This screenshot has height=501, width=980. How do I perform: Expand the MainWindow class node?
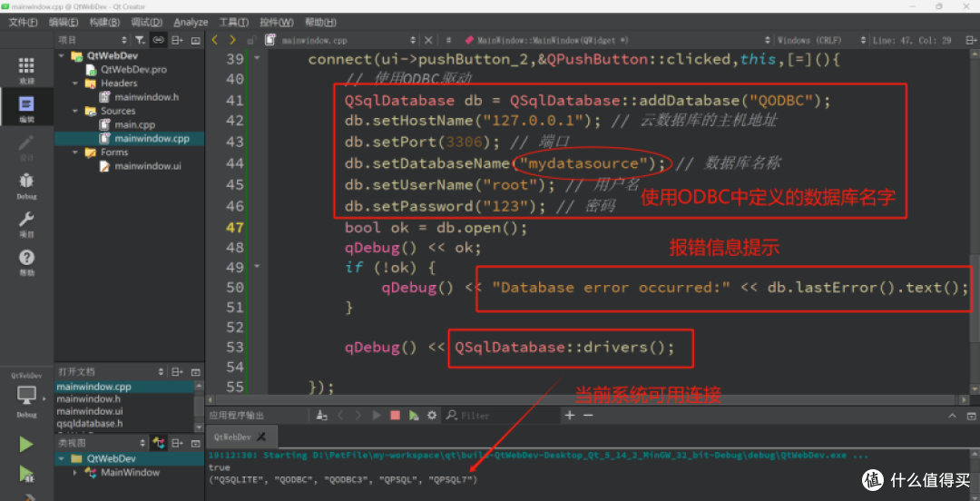75,472
